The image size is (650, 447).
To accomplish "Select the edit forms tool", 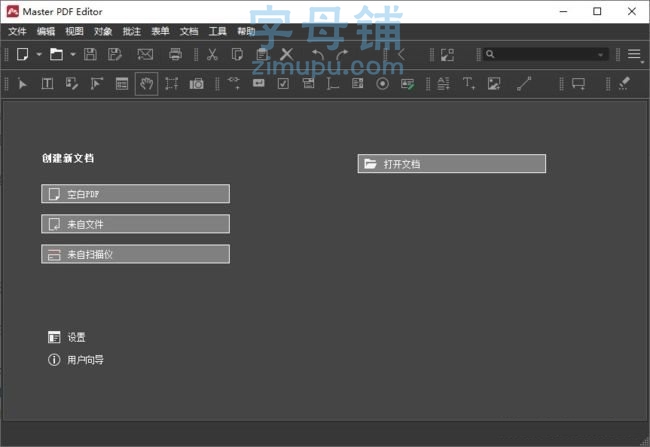I will 122,84.
